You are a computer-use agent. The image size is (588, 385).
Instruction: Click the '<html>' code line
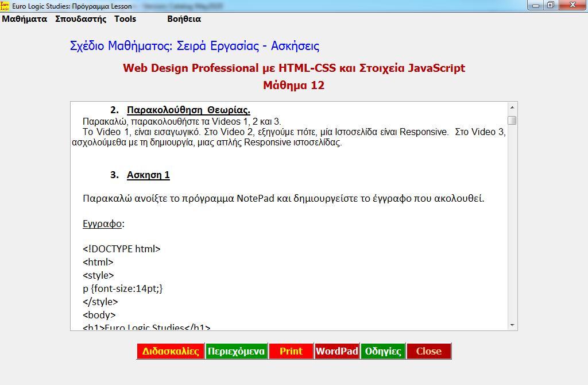pyautogui.click(x=98, y=262)
